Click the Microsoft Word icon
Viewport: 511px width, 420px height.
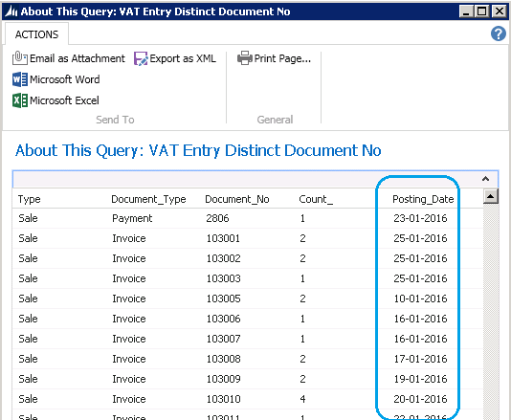[20, 79]
